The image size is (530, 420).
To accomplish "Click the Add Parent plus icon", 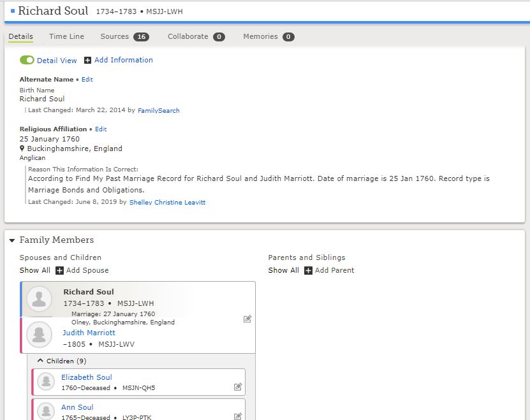I will point(308,271).
